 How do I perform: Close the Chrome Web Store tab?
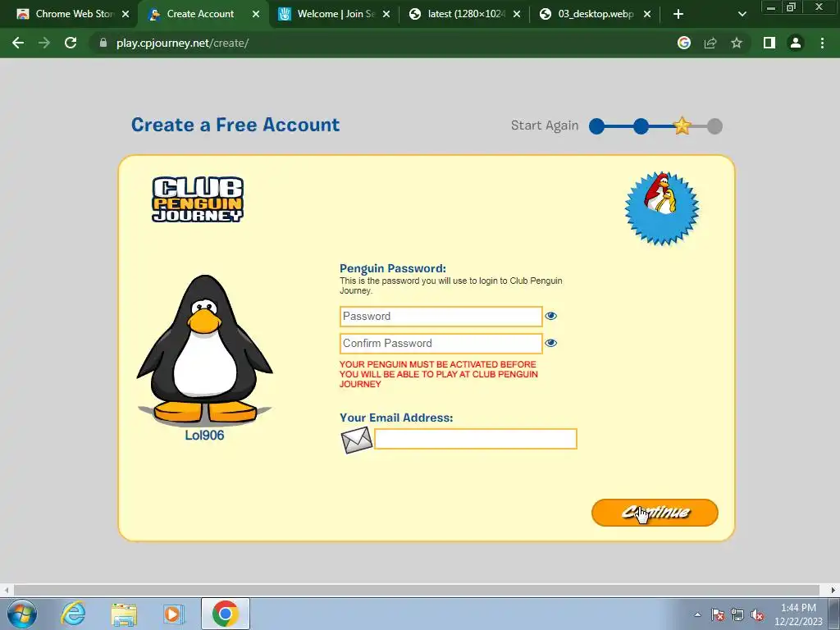(x=126, y=14)
